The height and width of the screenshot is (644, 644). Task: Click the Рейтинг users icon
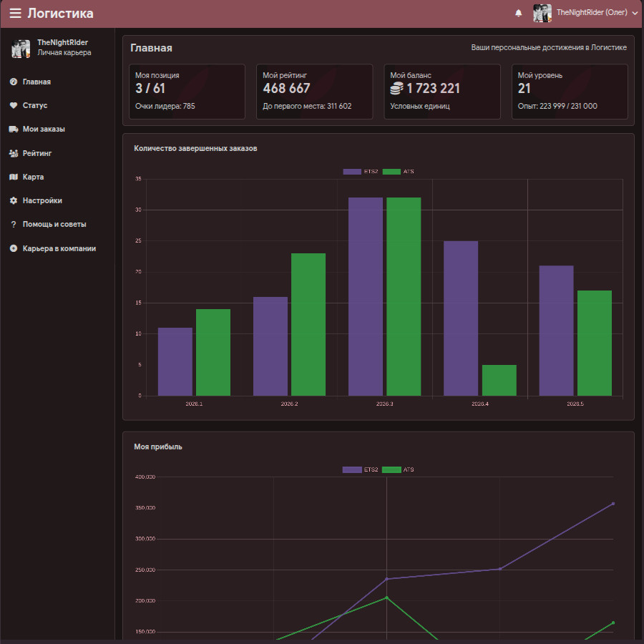pyautogui.click(x=14, y=154)
